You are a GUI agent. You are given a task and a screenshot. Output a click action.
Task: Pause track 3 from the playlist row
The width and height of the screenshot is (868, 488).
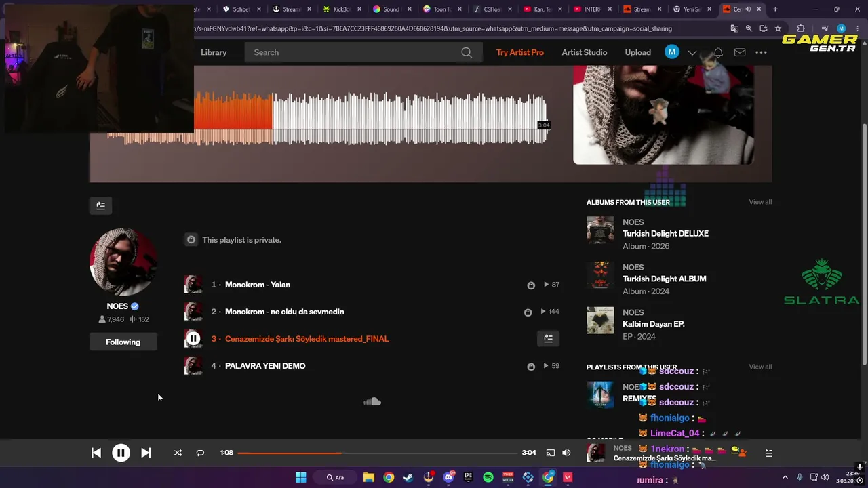[193, 339]
